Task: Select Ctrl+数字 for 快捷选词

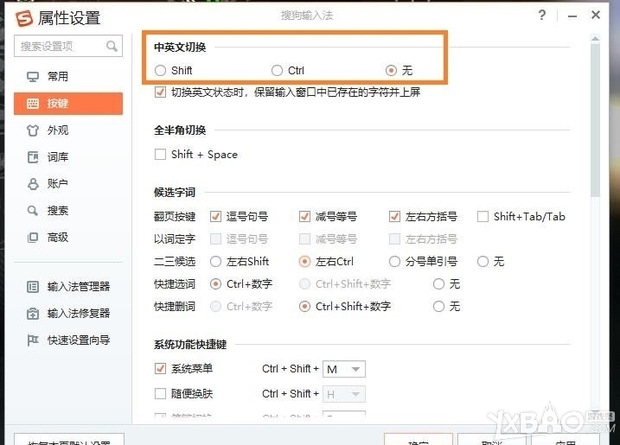Action: pyautogui.click(x=215, y=284)
